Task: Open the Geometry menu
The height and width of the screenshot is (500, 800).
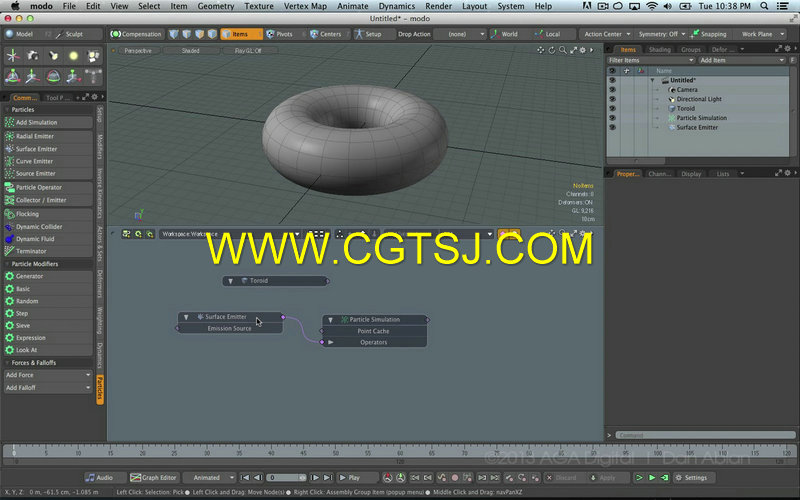Action: pos(216,6)
